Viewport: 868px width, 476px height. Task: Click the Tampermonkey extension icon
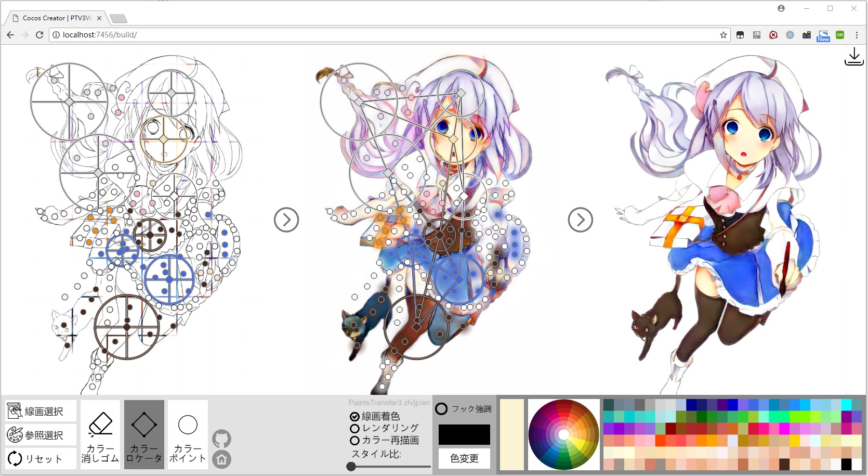pyautogui.click(x=740, y=35)
